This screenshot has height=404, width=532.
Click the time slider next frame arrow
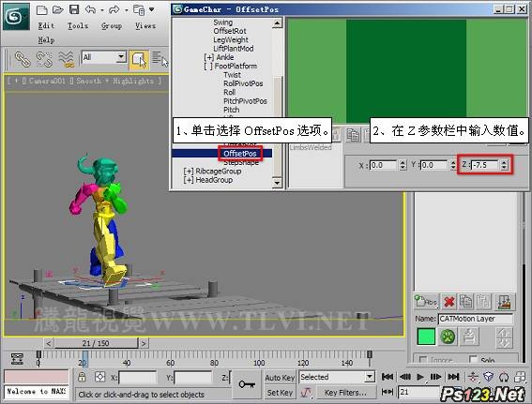coord(144,343)
